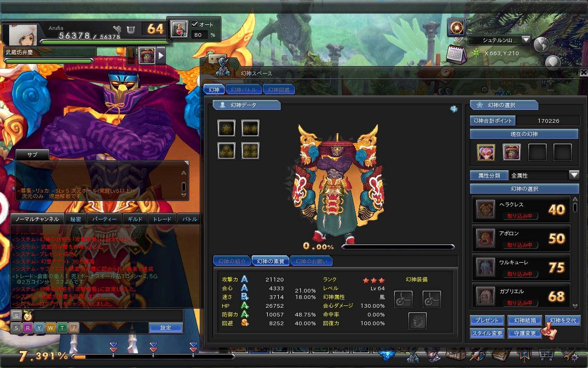
Task: Click the single-star skill slot
Action: point(226,128)
